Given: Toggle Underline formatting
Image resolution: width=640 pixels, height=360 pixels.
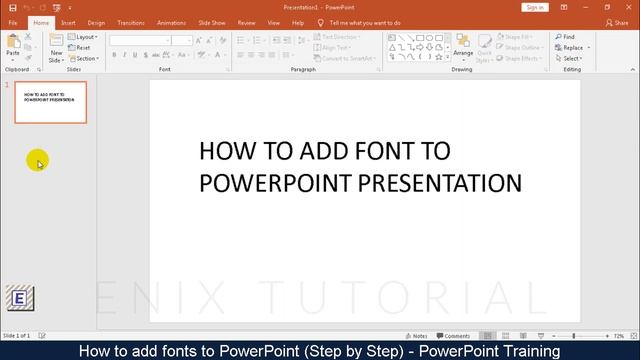Looking at the screenshot, I should (x=135, y=55).
